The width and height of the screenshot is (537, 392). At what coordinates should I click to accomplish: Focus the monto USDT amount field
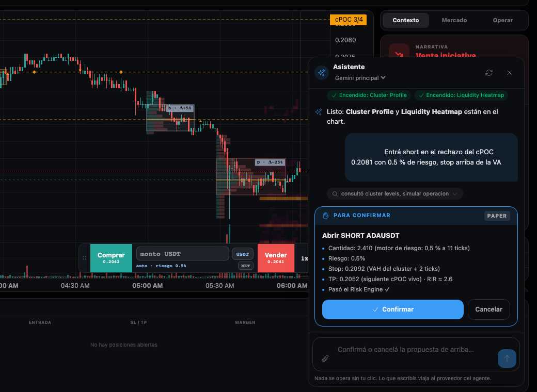pos(183,254)
